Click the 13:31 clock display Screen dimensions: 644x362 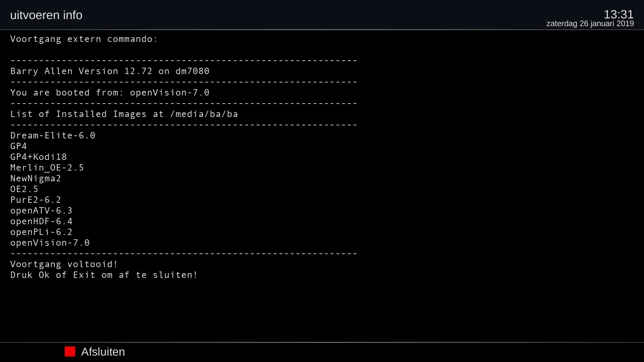coord(619,14)
